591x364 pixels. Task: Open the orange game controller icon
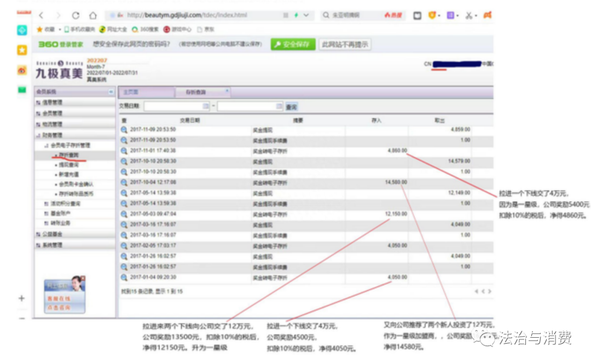[x=488, y=15]
